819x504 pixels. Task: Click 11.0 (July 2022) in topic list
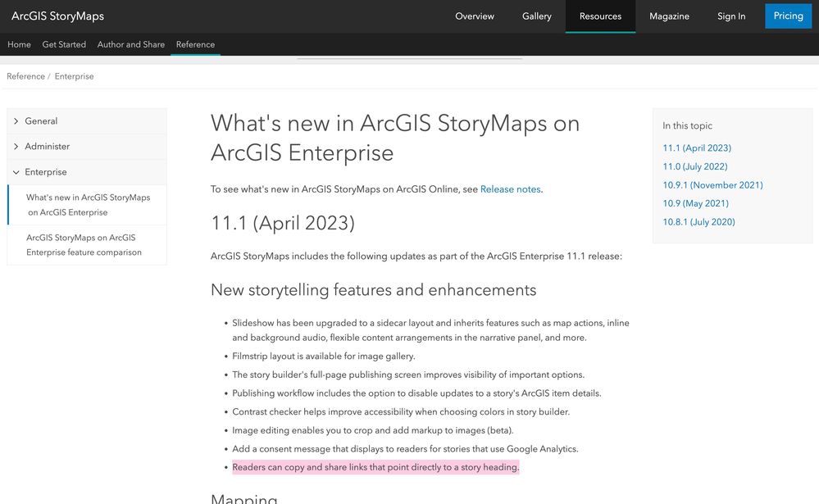click(x=694, y=166)
